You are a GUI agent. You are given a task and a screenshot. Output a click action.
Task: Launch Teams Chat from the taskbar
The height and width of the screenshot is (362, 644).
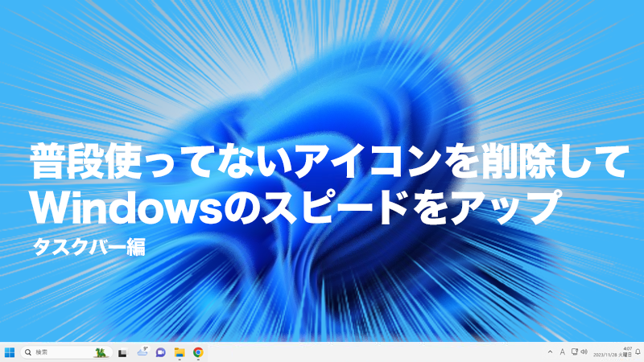pos(161,352)
